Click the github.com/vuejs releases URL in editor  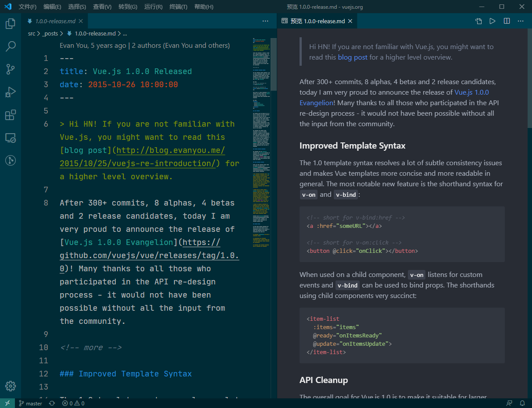coord(150,255)
